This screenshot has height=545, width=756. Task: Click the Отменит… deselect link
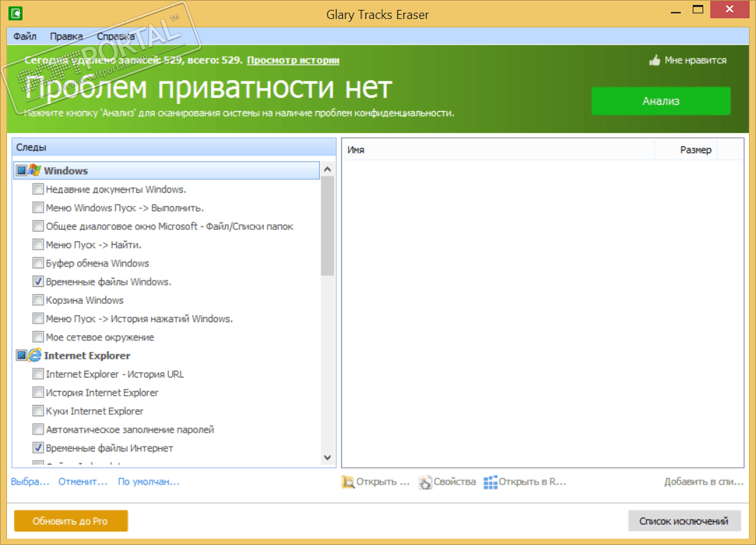click(83, 482)
